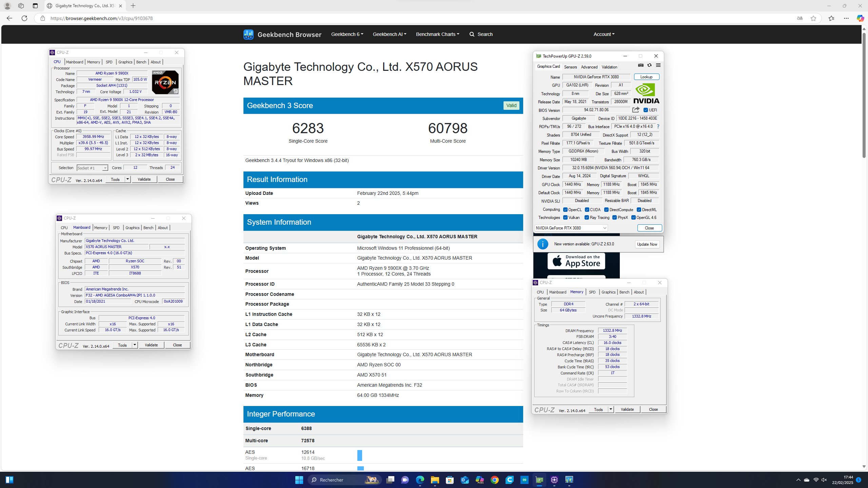Click the Lookup button in GPU-Z
Image resolution: width=868 pixels, height=488 pixels.
(x=646, y=77)
